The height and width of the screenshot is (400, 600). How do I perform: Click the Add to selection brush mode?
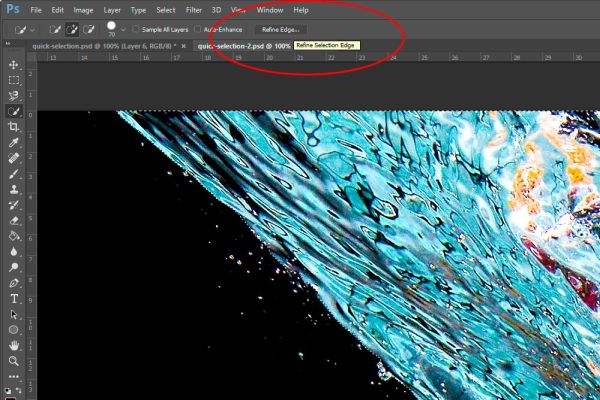point(72,29)
